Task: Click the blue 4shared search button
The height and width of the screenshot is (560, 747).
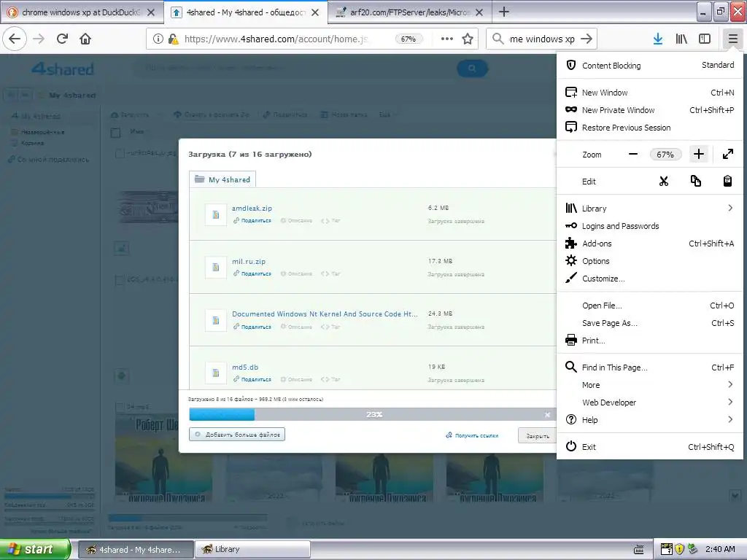Action: point(472,69)
